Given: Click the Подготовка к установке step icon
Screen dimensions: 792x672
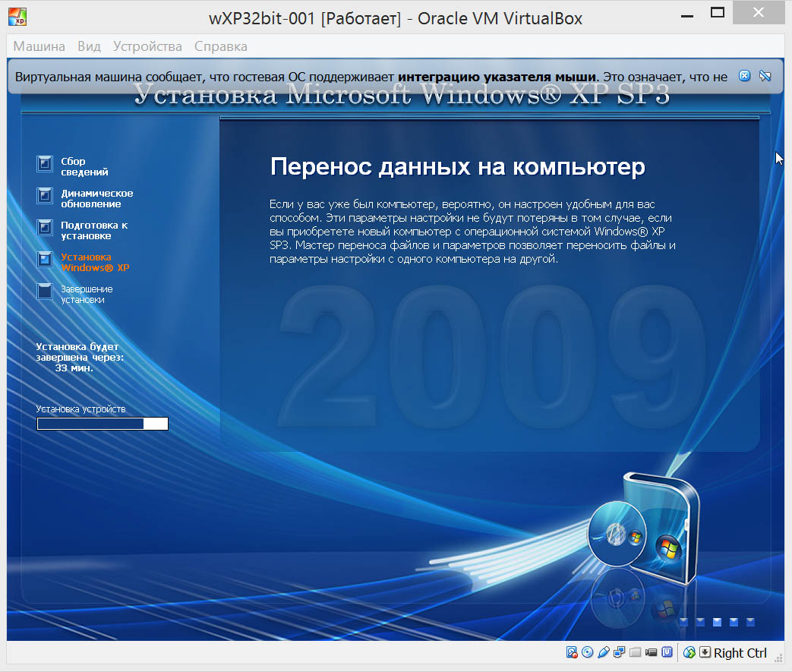Looking at the screenshot, I should (45, 227).
